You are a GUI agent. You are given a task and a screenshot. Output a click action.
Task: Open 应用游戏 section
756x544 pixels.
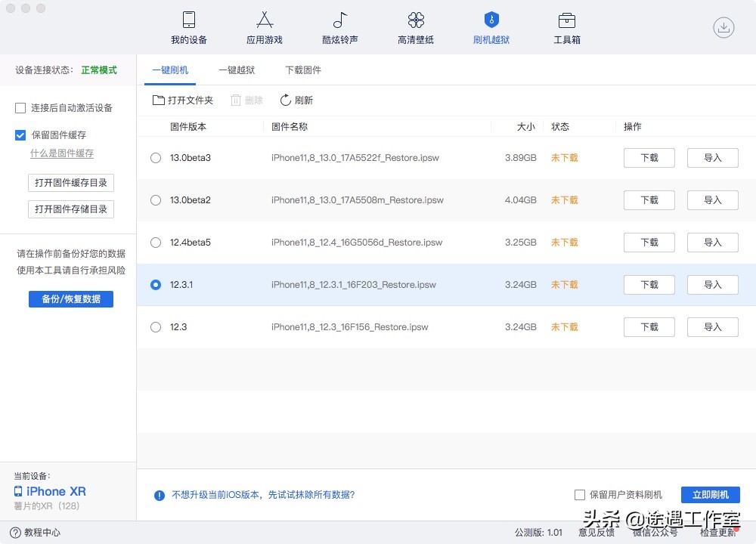tap(264, 27)
